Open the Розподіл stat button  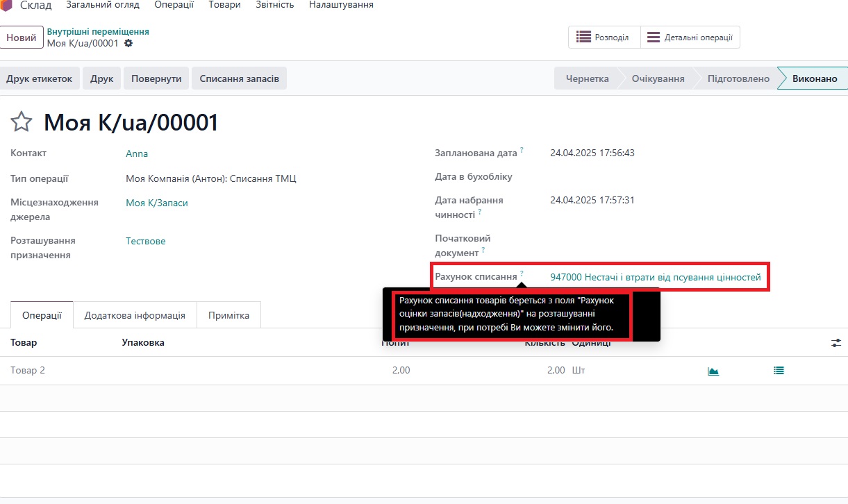[x=604, y=37]
